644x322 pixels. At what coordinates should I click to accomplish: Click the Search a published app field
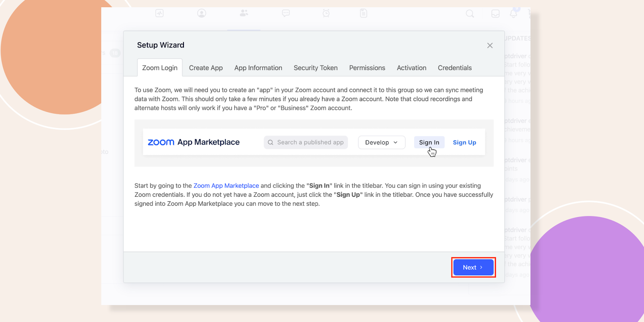[x=306, y=142]
